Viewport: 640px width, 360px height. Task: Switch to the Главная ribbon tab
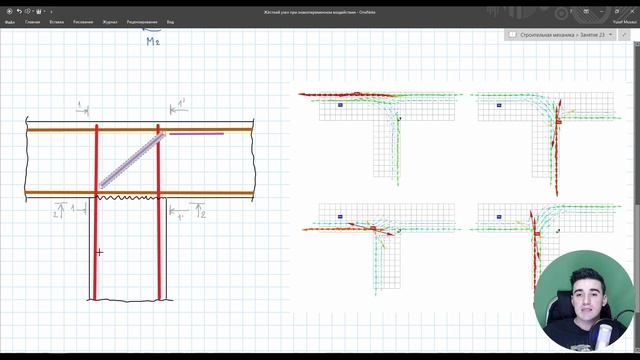33,22
